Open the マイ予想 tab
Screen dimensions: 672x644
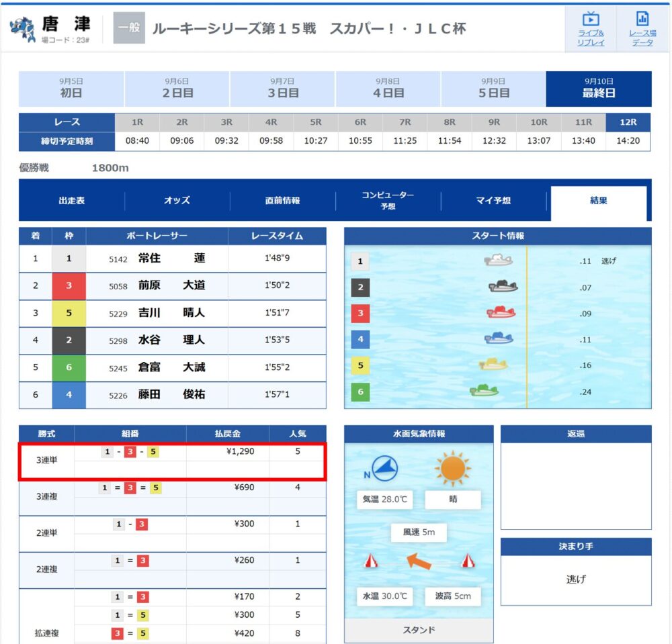[493, 200]
